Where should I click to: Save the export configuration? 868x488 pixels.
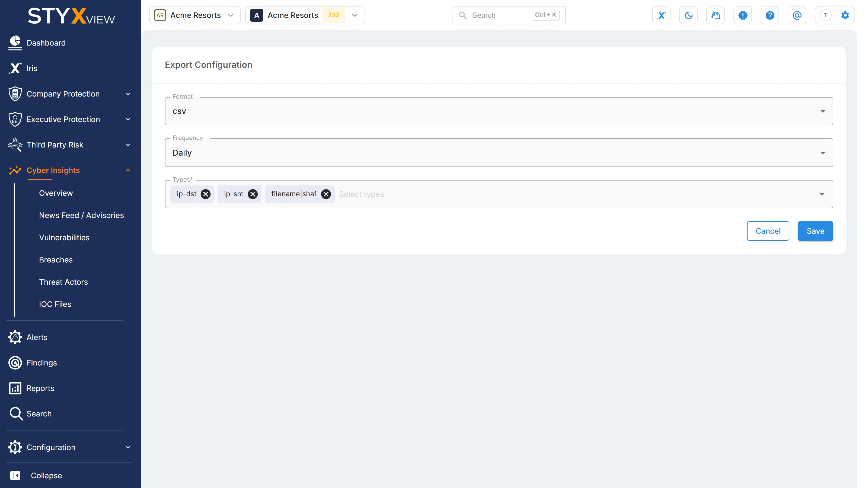click(x=815, y=231)
